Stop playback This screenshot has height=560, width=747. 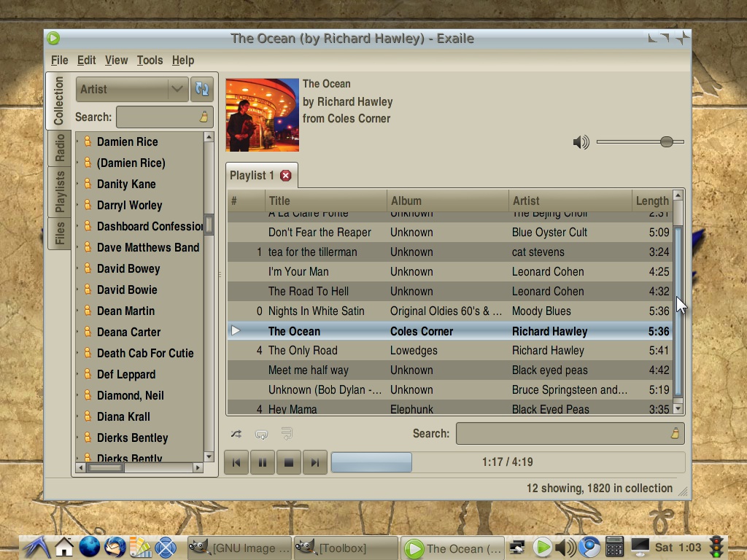[289, 462]
